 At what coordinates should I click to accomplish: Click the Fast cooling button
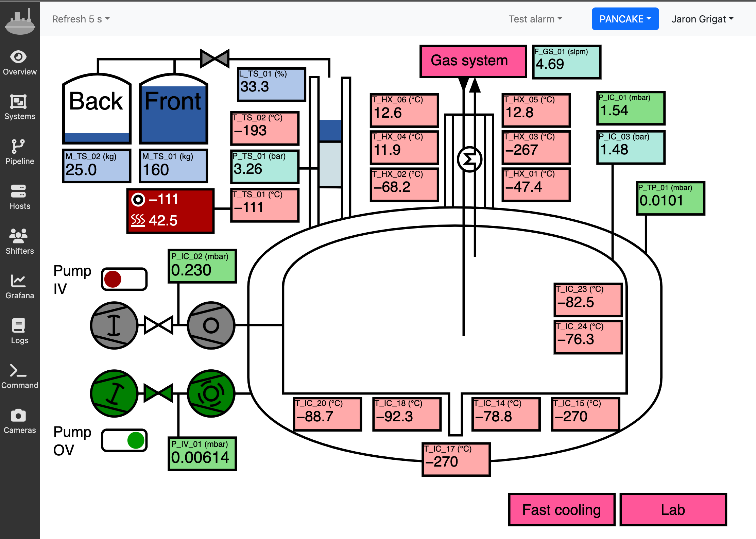(x=562, y=510)
